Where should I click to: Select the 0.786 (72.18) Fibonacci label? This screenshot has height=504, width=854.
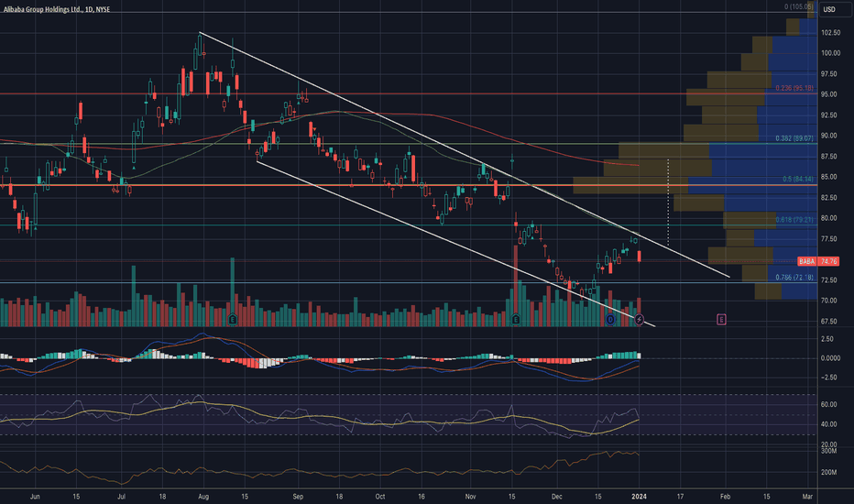point(794,278)
